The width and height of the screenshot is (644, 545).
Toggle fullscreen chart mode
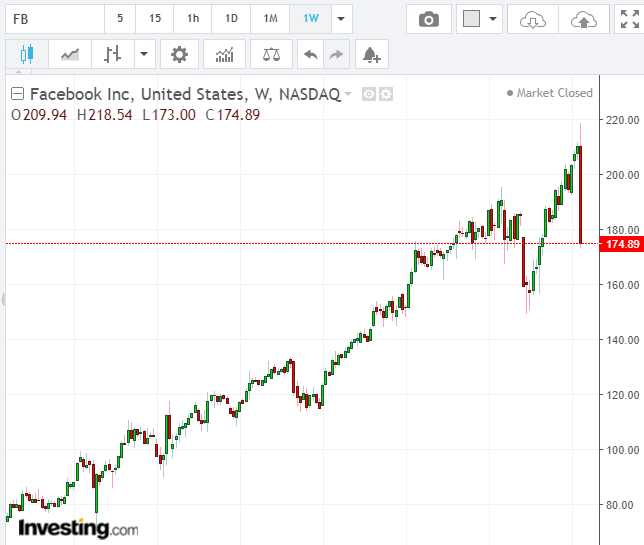click(629, 19)
